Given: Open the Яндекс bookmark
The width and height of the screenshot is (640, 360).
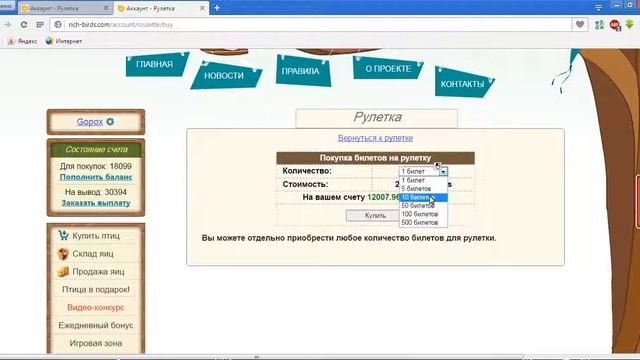Looking at the screenshot, I should point(23,41).
